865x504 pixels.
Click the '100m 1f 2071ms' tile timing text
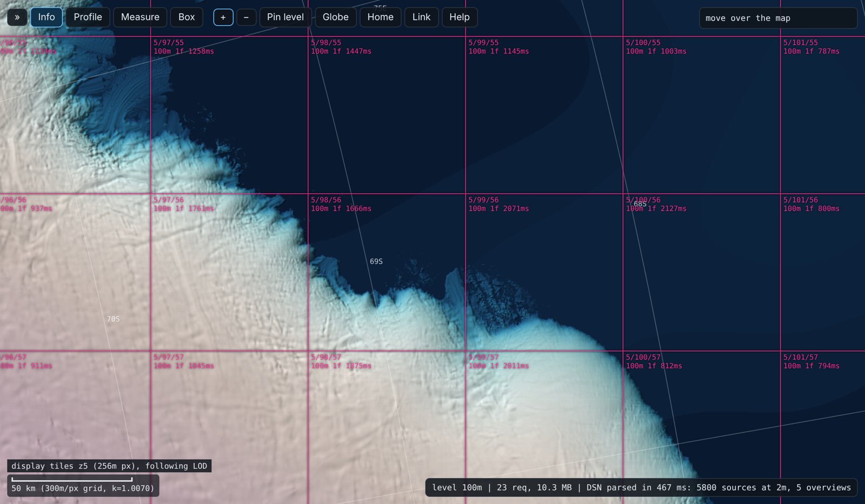pos(498,209)
